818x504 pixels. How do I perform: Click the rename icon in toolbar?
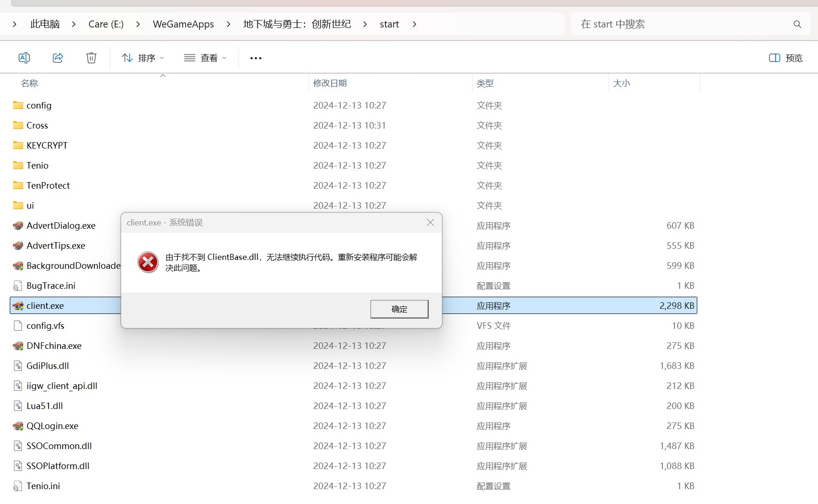point(24,58)
